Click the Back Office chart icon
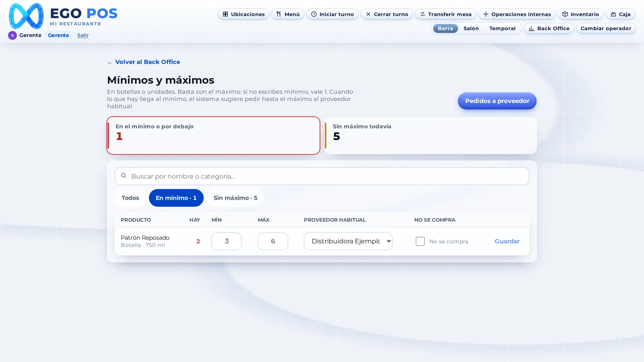The width and height of the screenshot is (644, 362). [x=532, y=29]
